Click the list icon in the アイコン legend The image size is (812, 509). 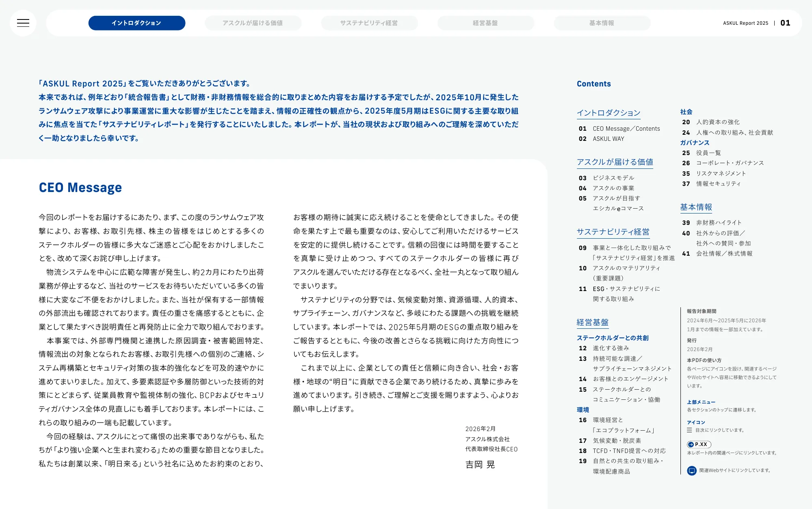689,430
